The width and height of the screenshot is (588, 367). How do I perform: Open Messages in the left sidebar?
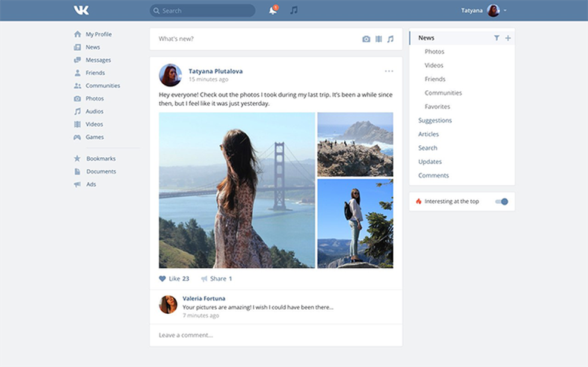click(98, 60)
